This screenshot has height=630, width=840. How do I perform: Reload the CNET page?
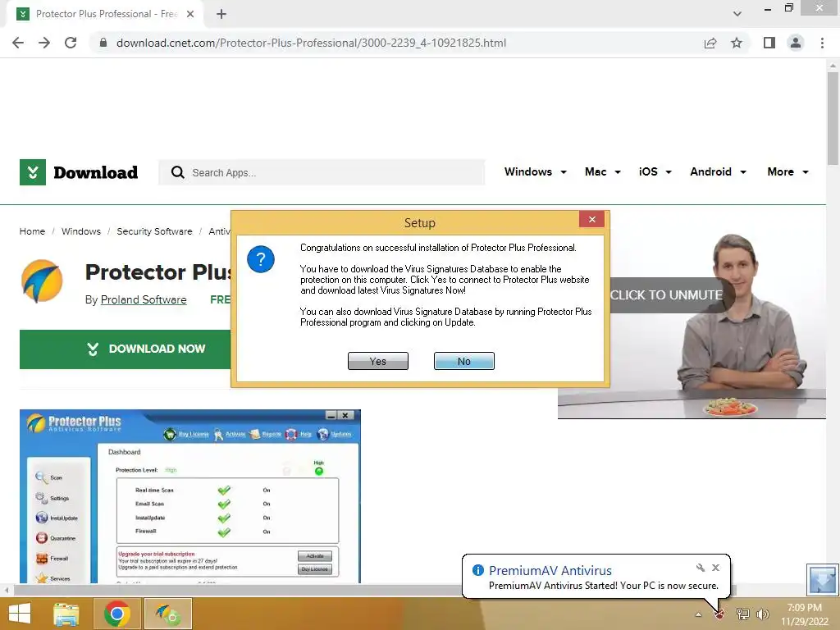point(71,43)
